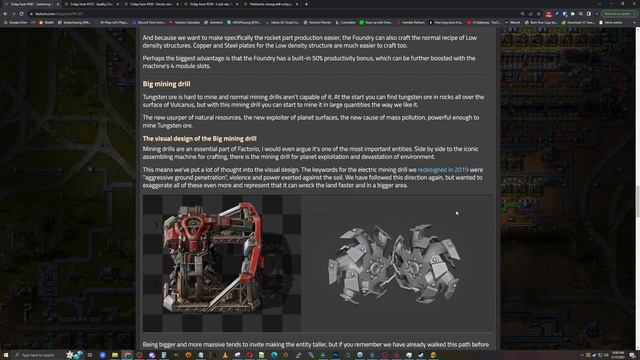The height and width of the screenshot is (360, 640).
Task: Open the Reddit bookmark
Action: coord(47,22)
